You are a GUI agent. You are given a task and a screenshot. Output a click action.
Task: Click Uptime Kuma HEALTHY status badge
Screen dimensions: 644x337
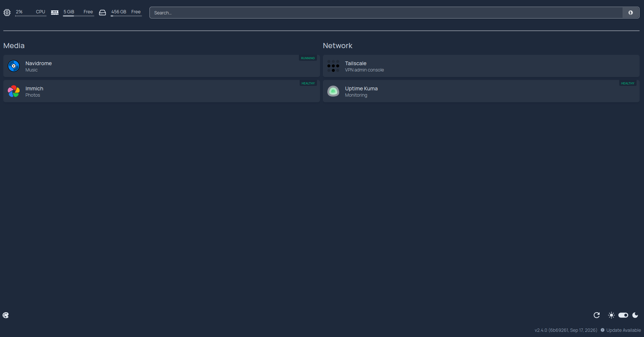tap(628, 83)
